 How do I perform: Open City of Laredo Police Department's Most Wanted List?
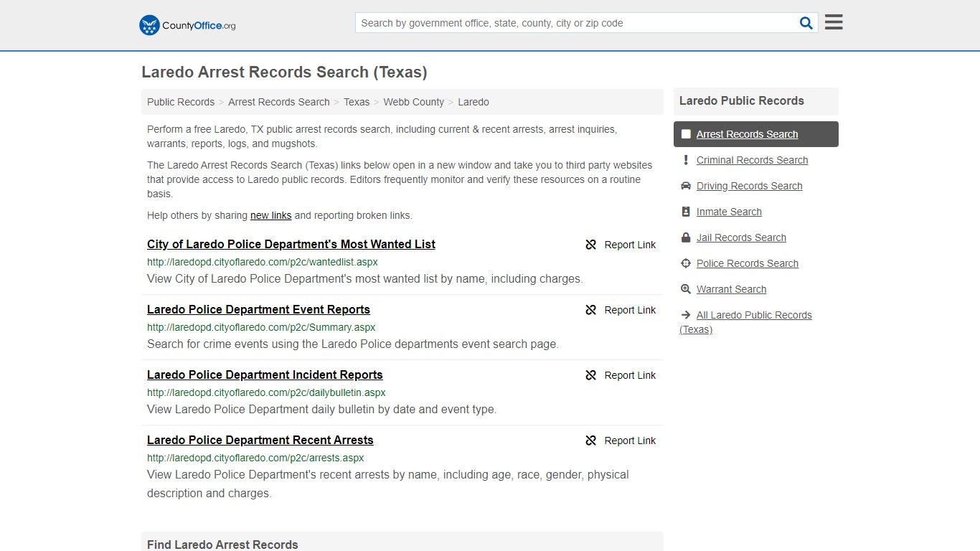click(291, 244)
